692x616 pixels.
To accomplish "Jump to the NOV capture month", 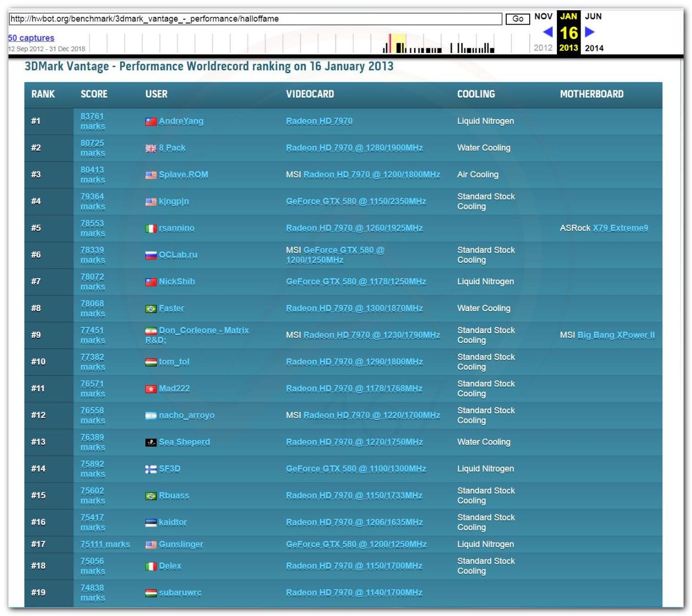I will click(x=543, y=16).
